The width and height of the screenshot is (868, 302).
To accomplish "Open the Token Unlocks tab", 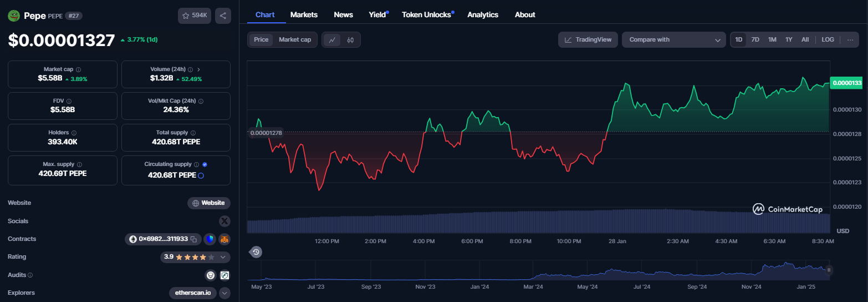I will coord(427,14).
